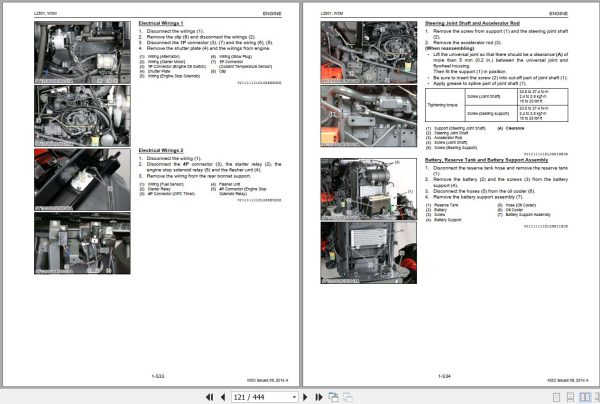Image resolution: width=600 pixels, height=404 pixels.
Task: Click the page number 1-S34 footer
Action: coord(444,376)
